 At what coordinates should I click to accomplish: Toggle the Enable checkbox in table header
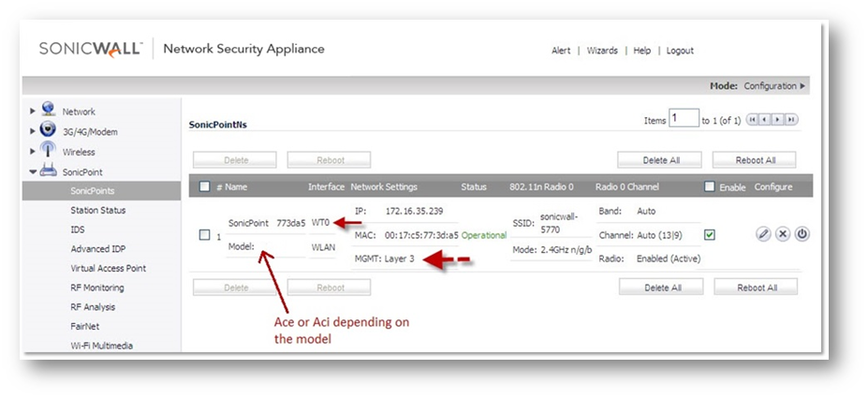(x=710, y=186)
